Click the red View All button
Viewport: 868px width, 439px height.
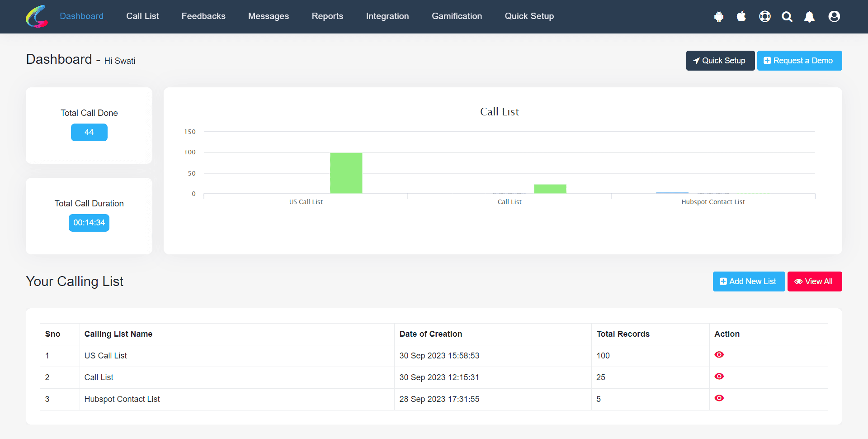point(814,282)
